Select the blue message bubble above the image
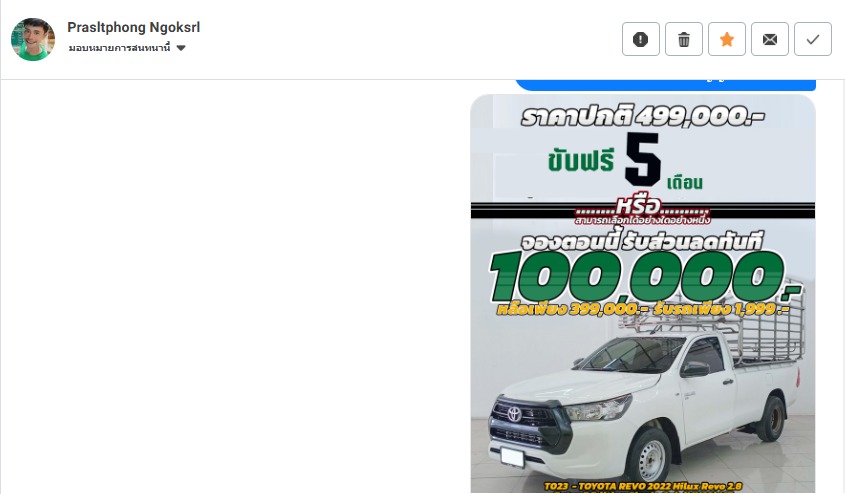 coord(666,85)
